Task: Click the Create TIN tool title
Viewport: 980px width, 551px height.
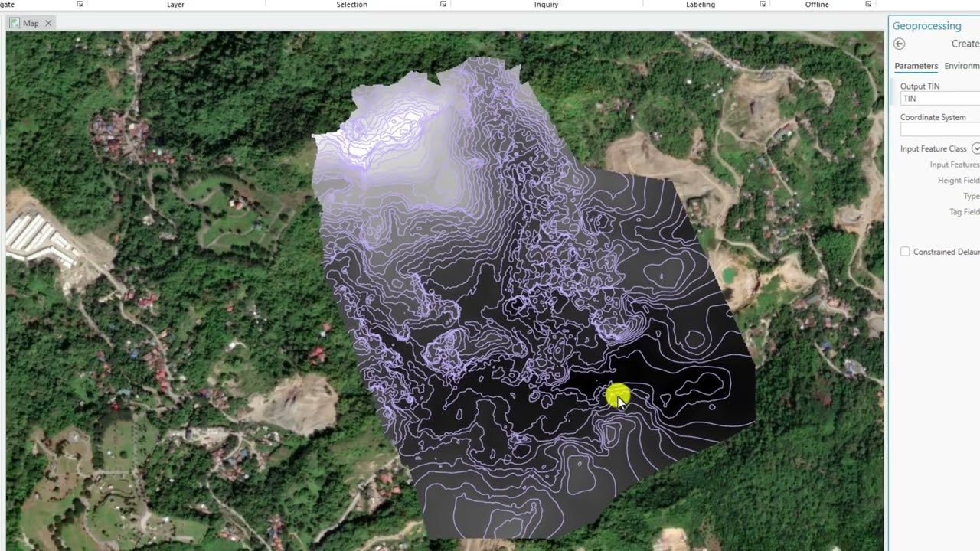Action: [965, 44]
